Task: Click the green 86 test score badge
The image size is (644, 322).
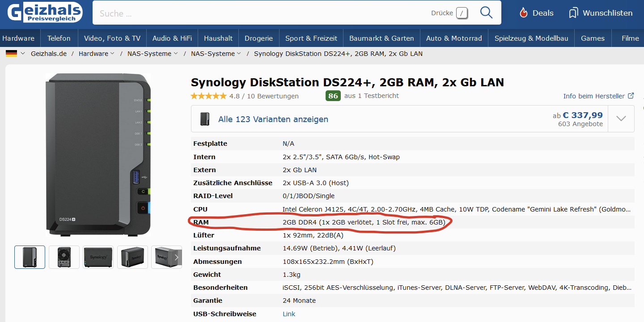Action: 333,96
